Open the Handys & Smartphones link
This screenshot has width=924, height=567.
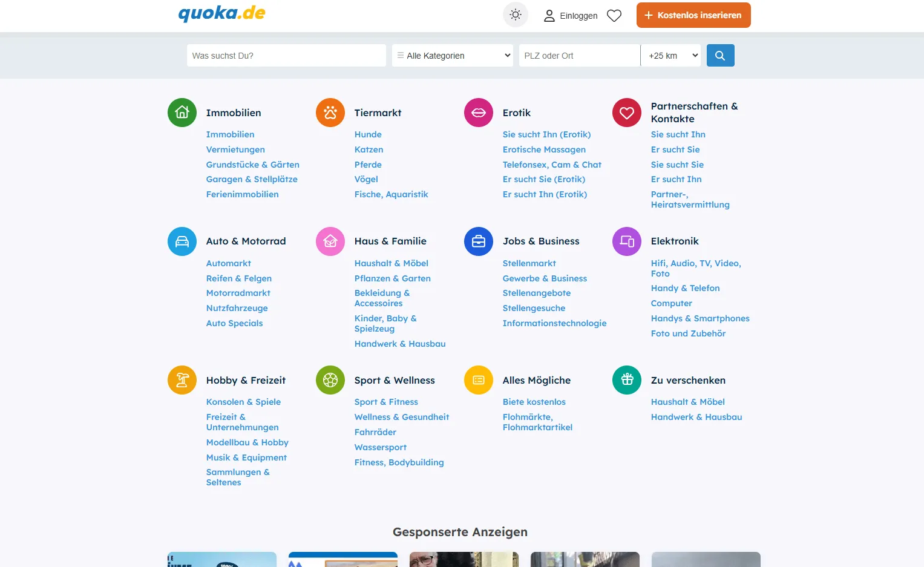tap(700, 318)
